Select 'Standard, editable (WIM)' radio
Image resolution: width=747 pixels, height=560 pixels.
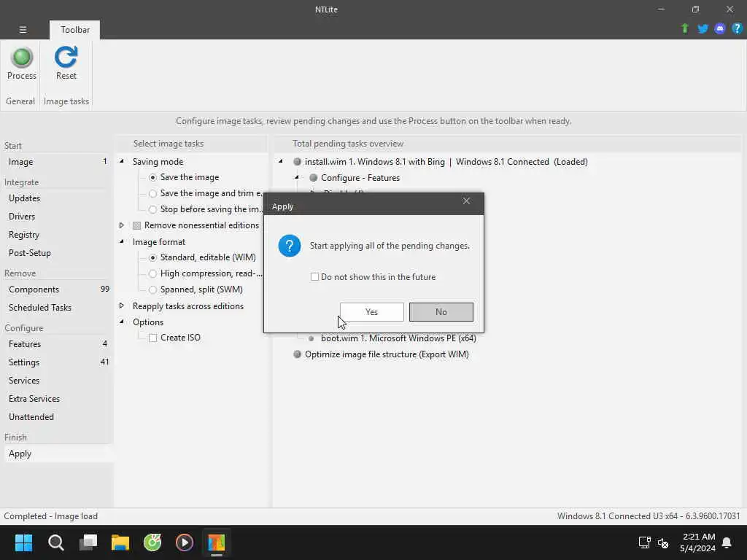(152, 257)
